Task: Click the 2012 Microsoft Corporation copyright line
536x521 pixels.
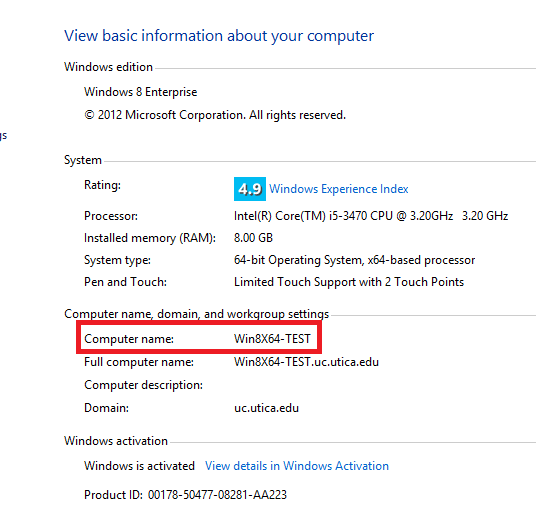Action: [x=215, y=115]
